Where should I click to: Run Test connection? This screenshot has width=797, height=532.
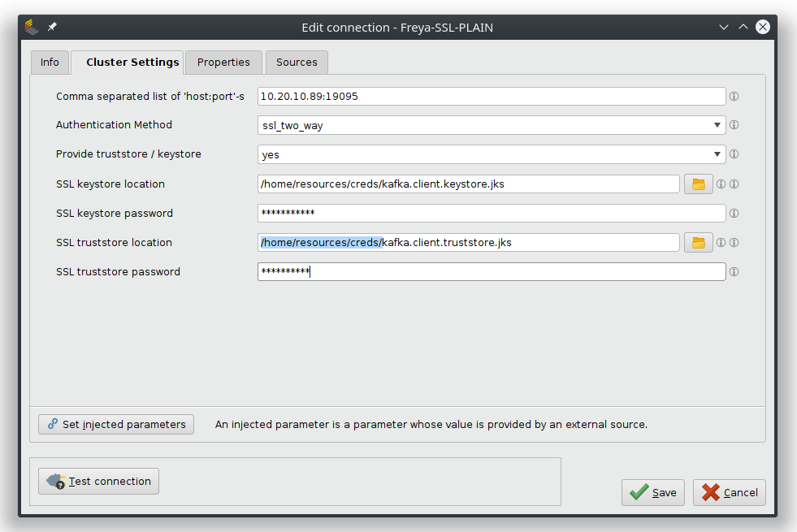(x=97, y=481)
